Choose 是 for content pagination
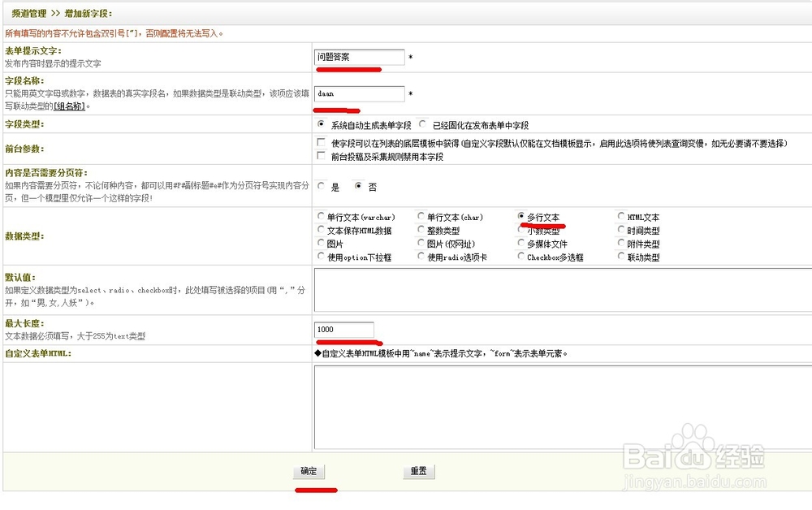This screenshot has width=812, height=510. click(322, 186)
